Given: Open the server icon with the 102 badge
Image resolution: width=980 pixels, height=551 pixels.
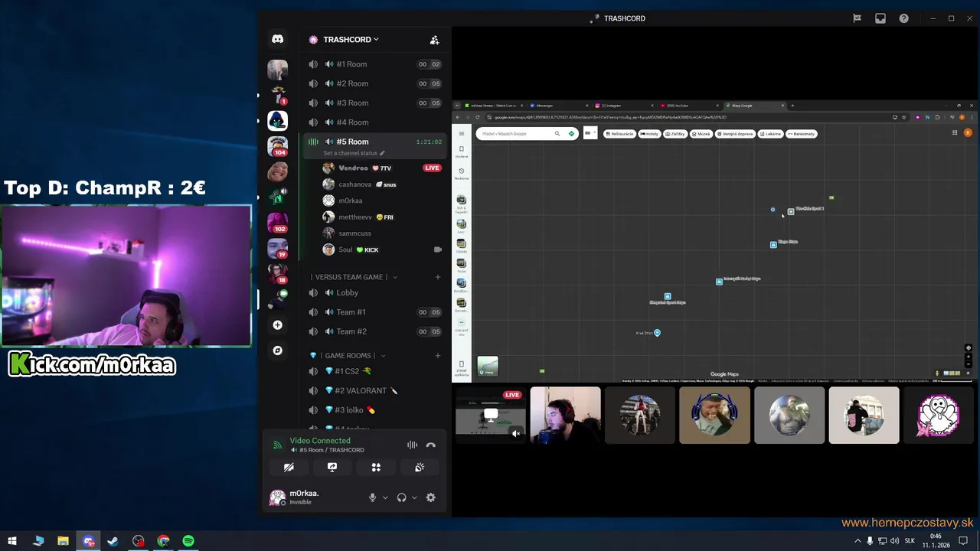Looking at the screenshot, I should [x=277, y=223].
